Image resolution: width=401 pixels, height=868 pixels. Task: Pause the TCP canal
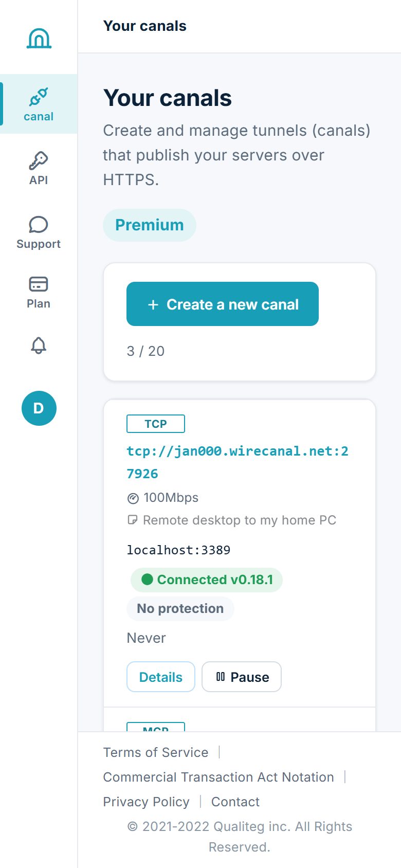tap(242, 677)
